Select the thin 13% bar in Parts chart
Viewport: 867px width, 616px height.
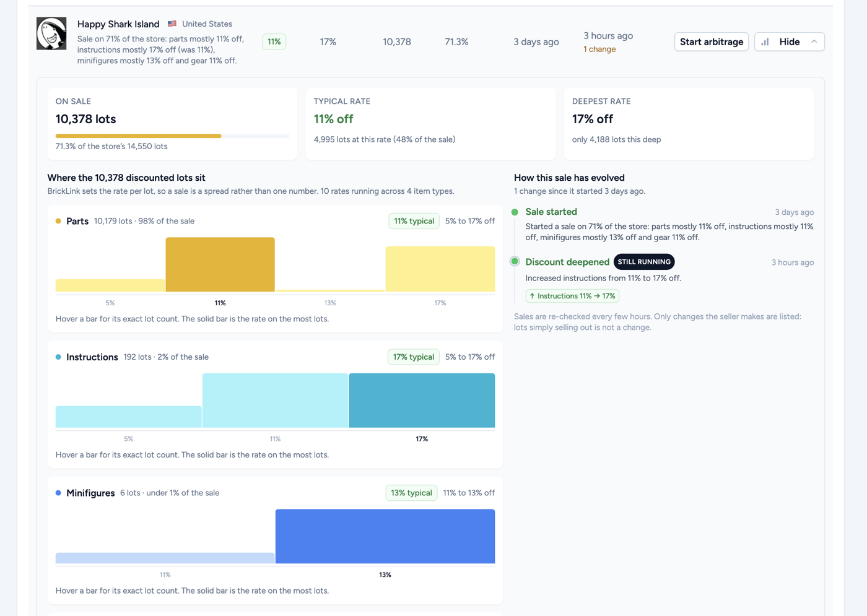pos(330,290)
